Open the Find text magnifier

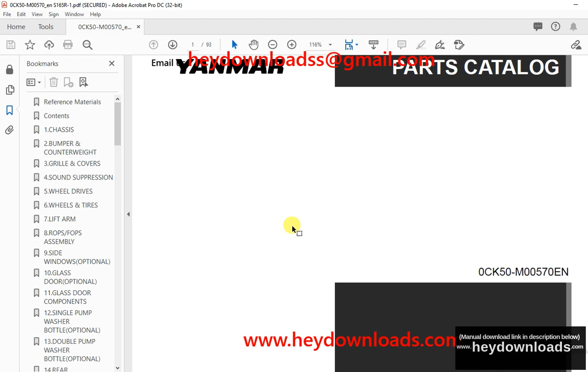(x=87, y=45)
